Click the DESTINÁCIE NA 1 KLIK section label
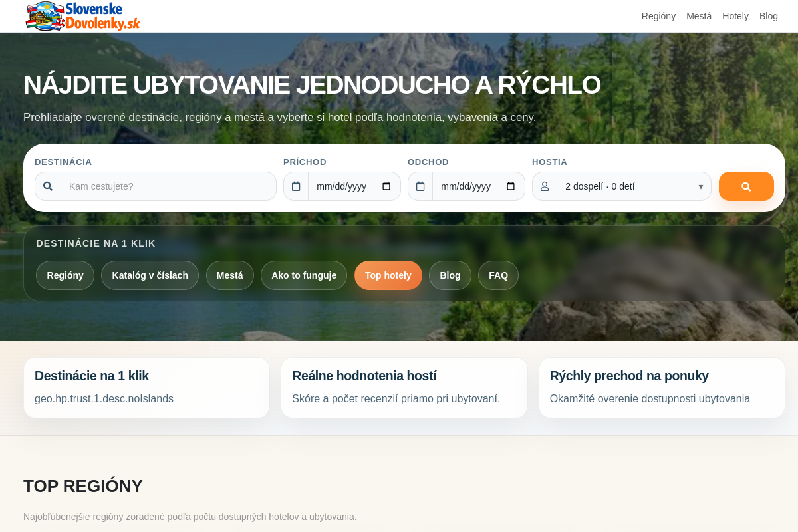The image size is (798, 532). tap(96, 243)
